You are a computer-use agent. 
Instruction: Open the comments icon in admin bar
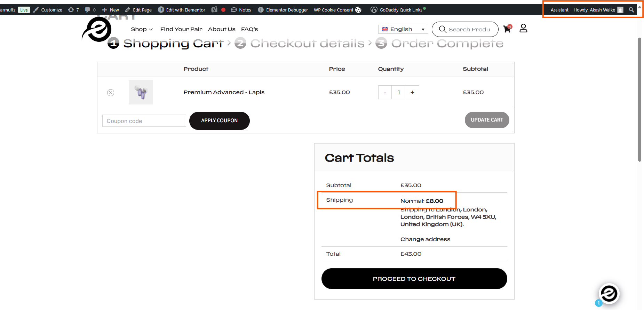90,10
